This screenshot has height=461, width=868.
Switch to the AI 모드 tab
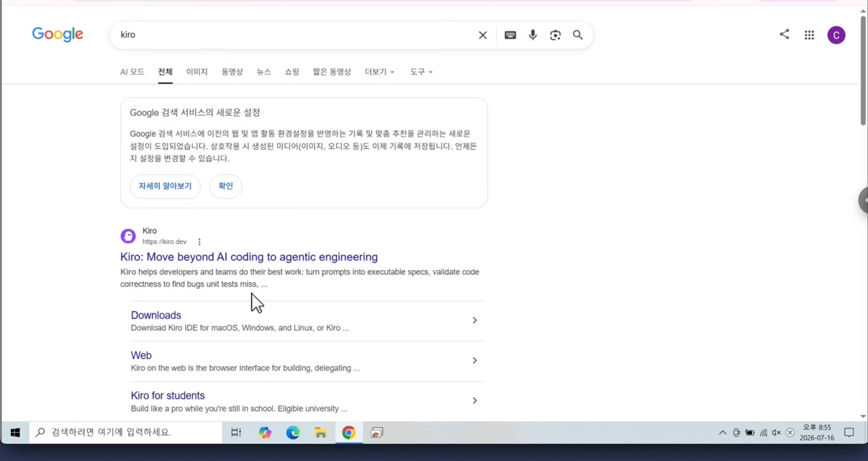(x=132, y=72)
